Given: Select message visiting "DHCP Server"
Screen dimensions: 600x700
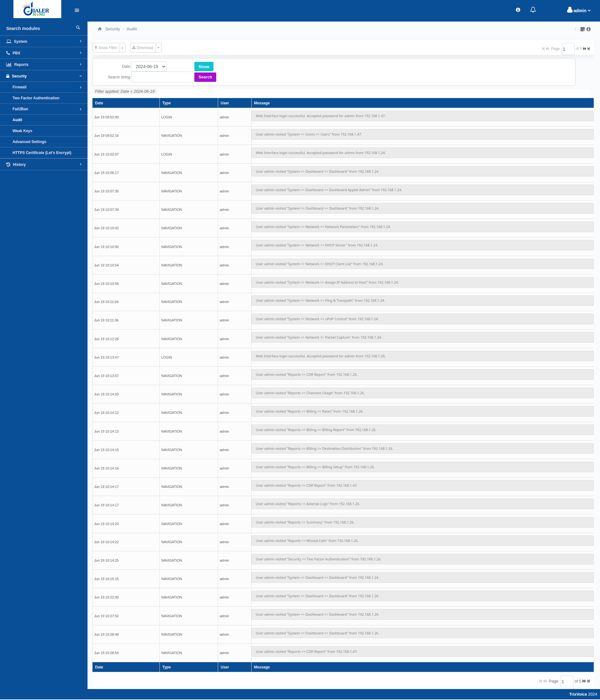Looking at the screenshot, I should [x=422, y=245].
